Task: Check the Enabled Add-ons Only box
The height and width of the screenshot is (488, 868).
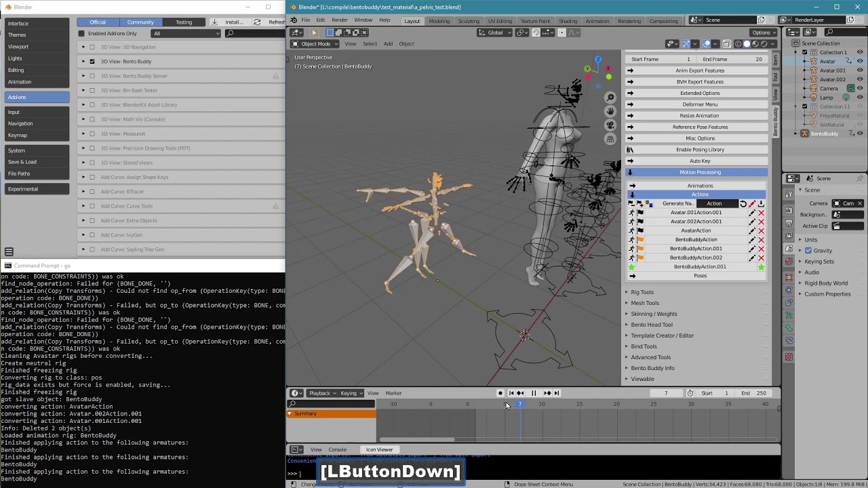Action: [81, 33]
